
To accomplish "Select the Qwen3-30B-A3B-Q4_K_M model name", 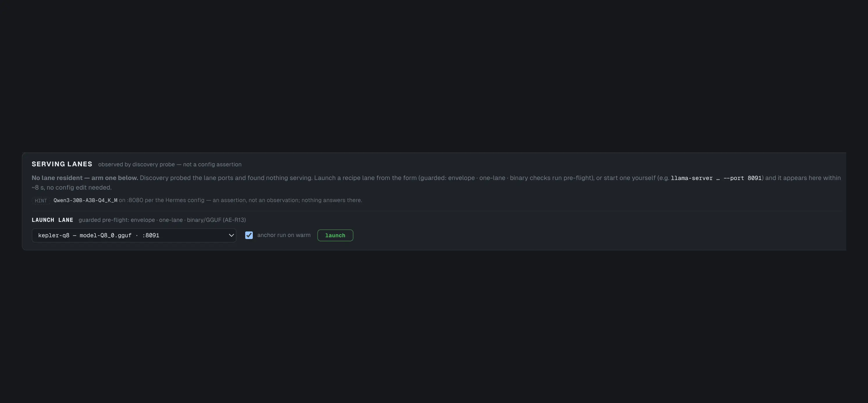I will click(85, 200).
